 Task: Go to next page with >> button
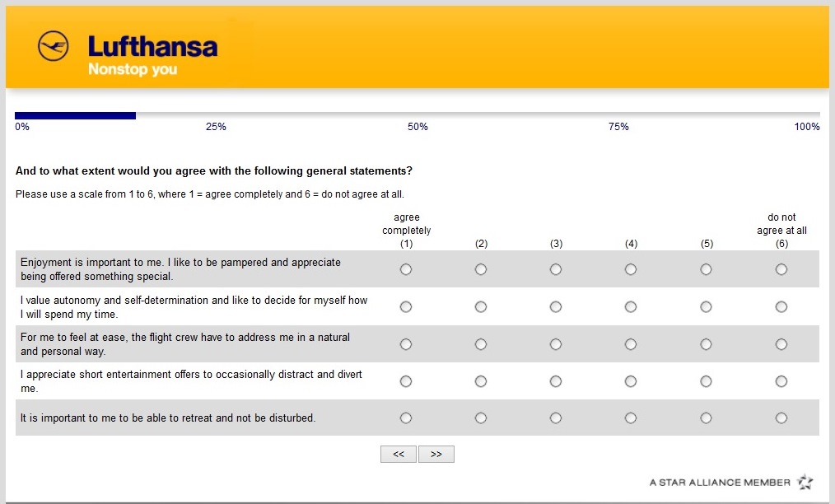click(436, 454)
